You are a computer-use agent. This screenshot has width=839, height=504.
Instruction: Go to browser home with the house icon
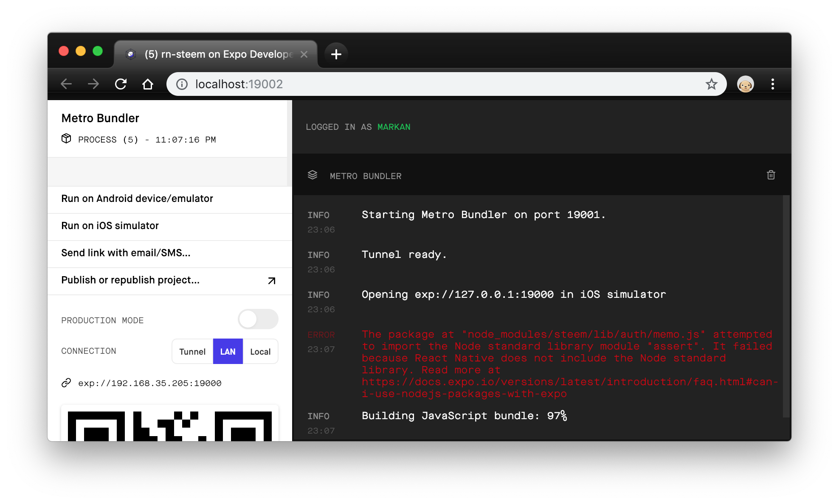[x=148, y=84]
